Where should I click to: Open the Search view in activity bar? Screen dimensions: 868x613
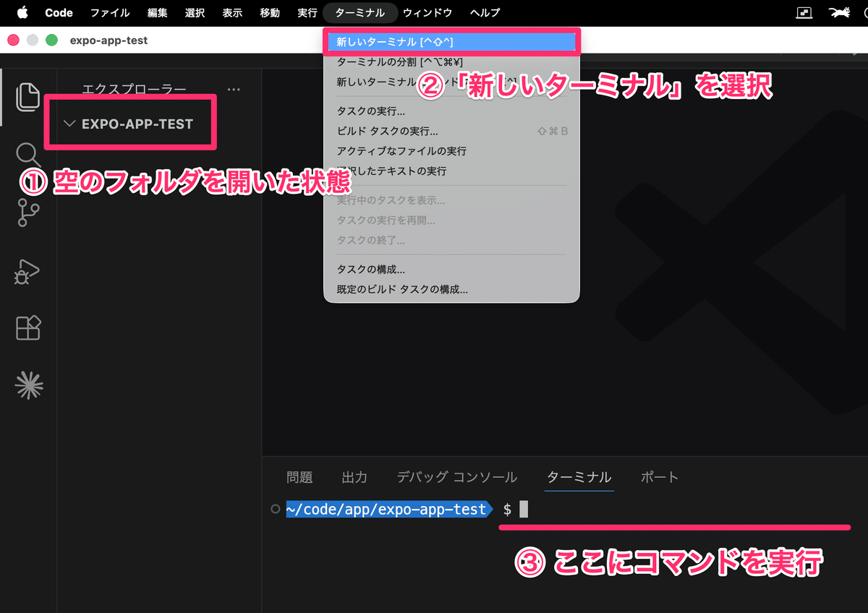[x=27, y=154]
